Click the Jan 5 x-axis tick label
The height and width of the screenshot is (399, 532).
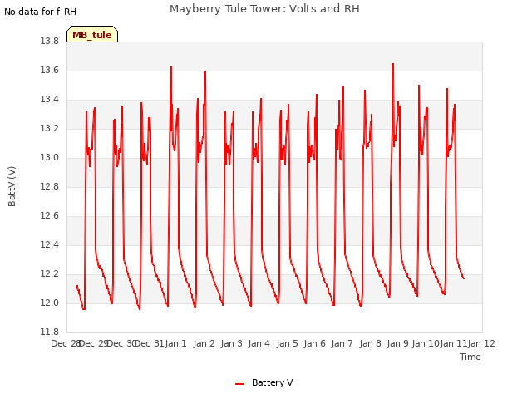pos(287,343)
